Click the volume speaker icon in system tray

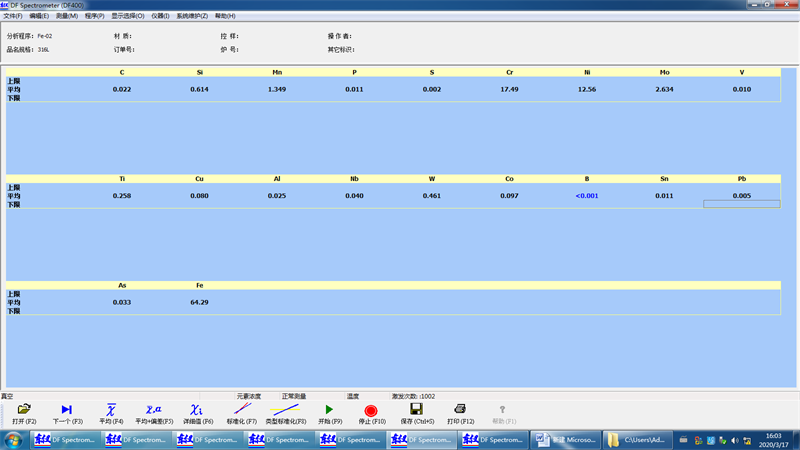click(x=735, y=440)
